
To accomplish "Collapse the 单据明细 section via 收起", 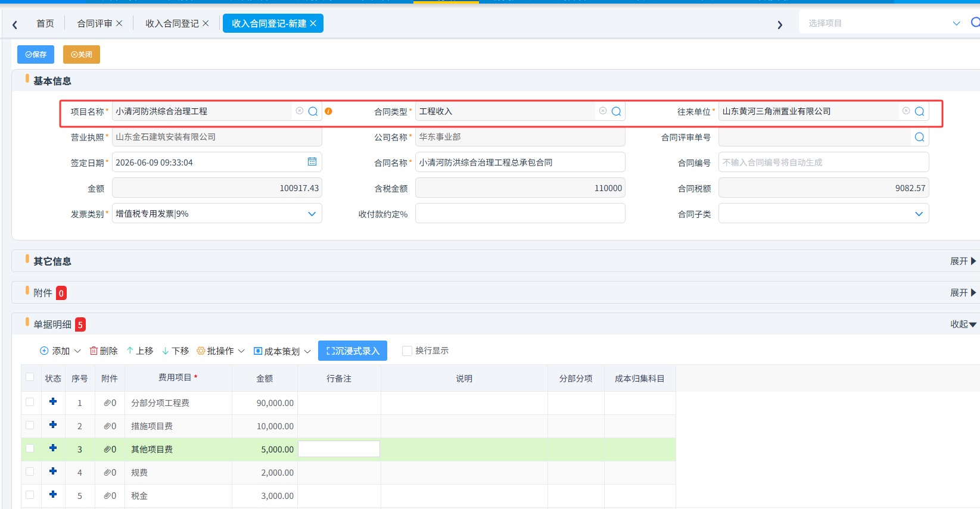I will coord(963,324).
